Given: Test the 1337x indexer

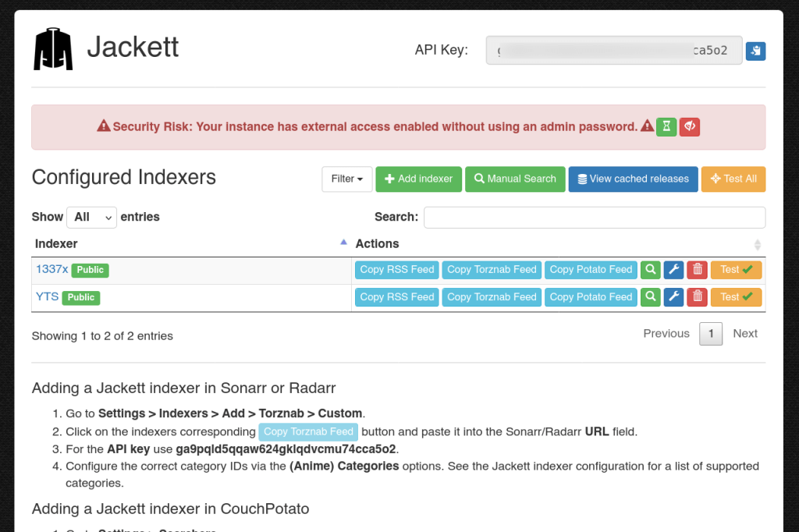Looking at the screenshot, I should click(737, 270).
